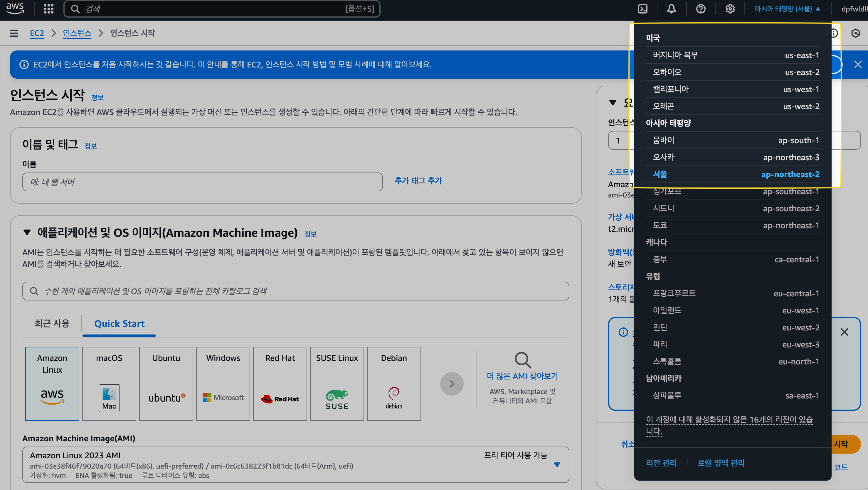Select the Windows AMI tile
This screenshot has height=490, width=868.
(x=223, y=383)
